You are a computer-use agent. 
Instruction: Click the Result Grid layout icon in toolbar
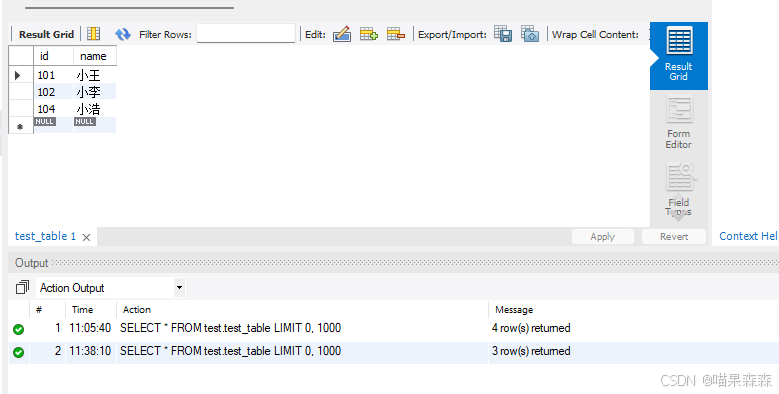[x=93, y=34]
